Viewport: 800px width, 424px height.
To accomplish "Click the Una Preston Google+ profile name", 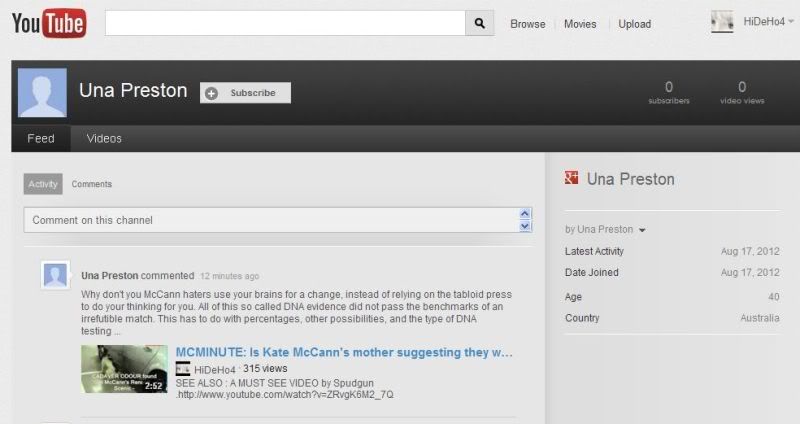I will (x=631, y=179).
